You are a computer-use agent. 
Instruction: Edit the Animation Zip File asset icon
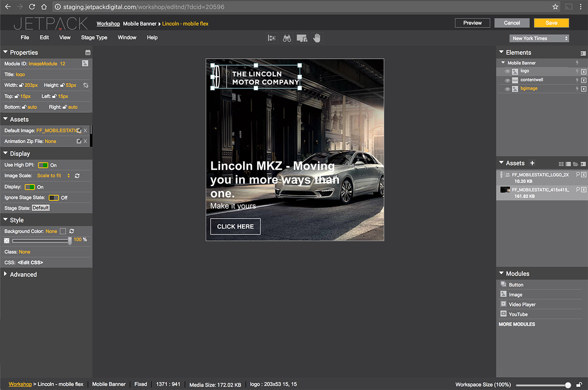click(x=79, y=141)
